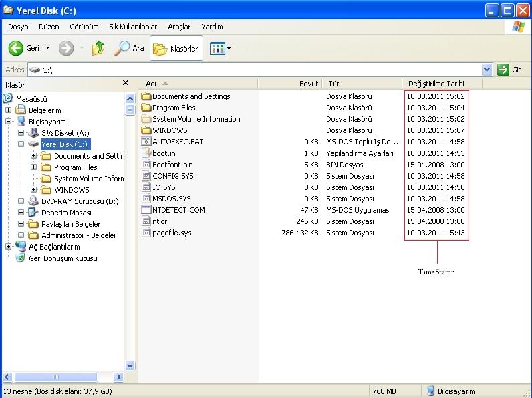
Task: Collapse the Bilgisayarım tree node
Action: (9, 122)
